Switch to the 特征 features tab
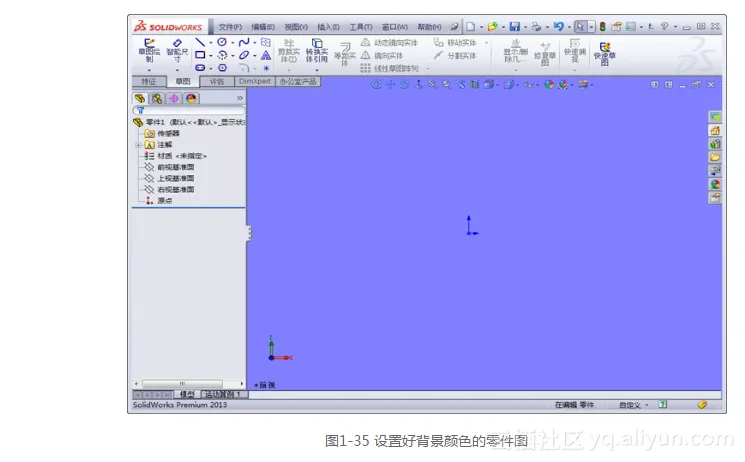 pyautogui.click(x=149, y=82)
